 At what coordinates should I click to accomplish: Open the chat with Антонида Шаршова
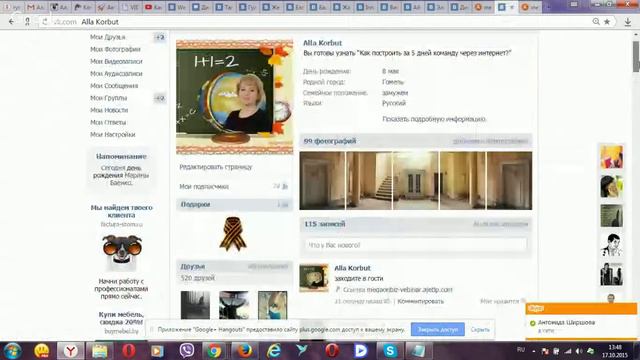click(566, 322)
